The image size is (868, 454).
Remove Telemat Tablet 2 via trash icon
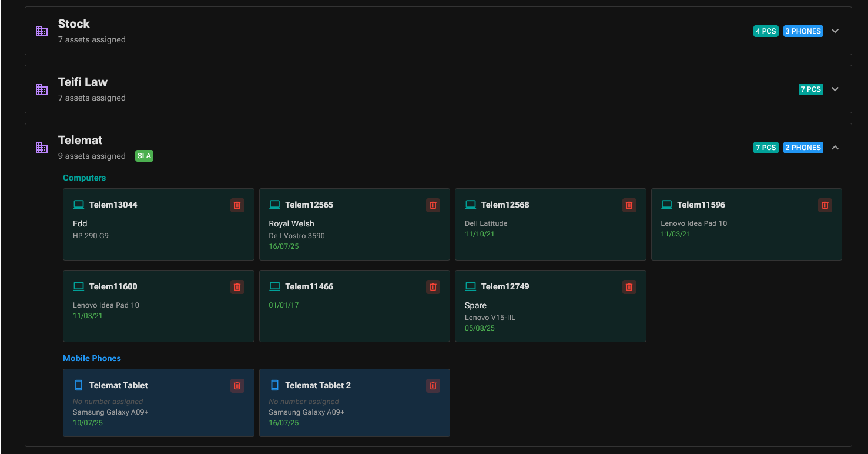tap(433, 386)
